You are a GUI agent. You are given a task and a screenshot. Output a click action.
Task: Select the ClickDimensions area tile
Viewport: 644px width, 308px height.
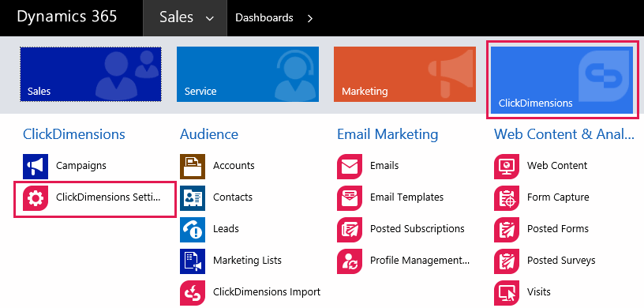(x=562, y=80)
